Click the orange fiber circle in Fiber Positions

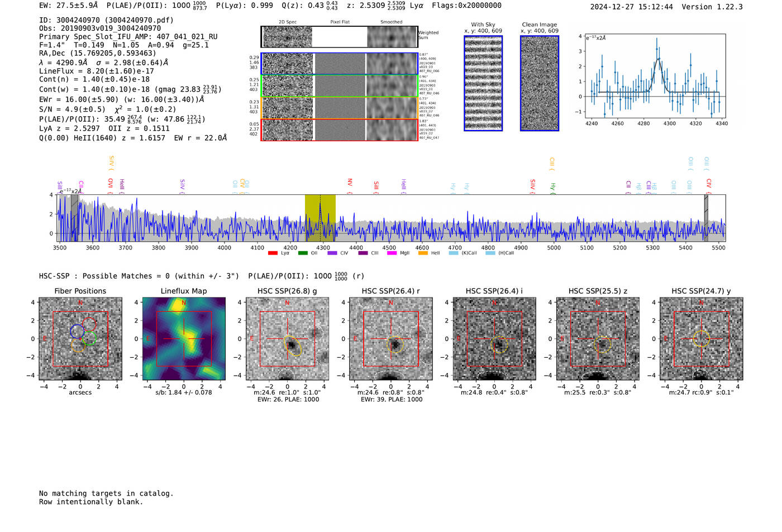(x=78, y=345)
